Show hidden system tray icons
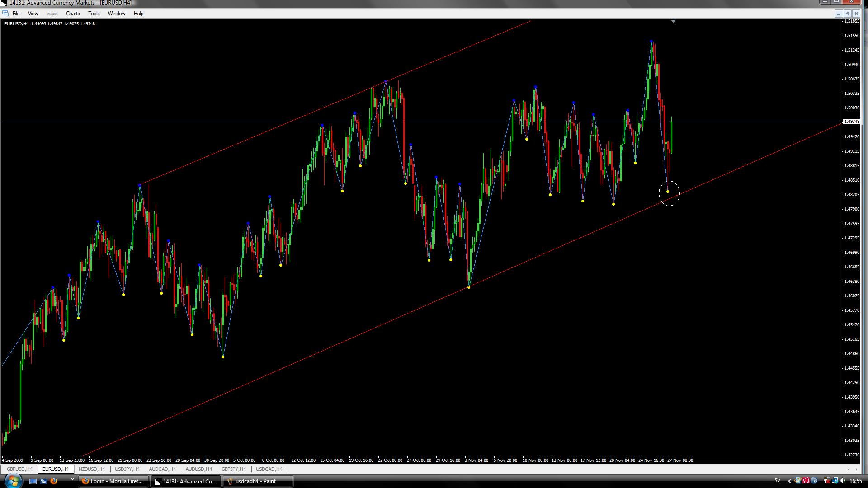 pyautogui.click(x=790, y=481)
